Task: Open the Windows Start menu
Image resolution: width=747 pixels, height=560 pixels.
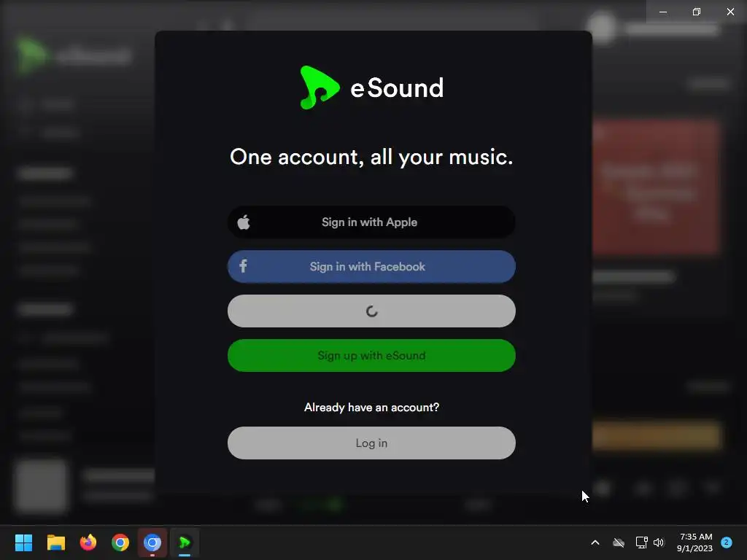Action: tap(23, 542)
